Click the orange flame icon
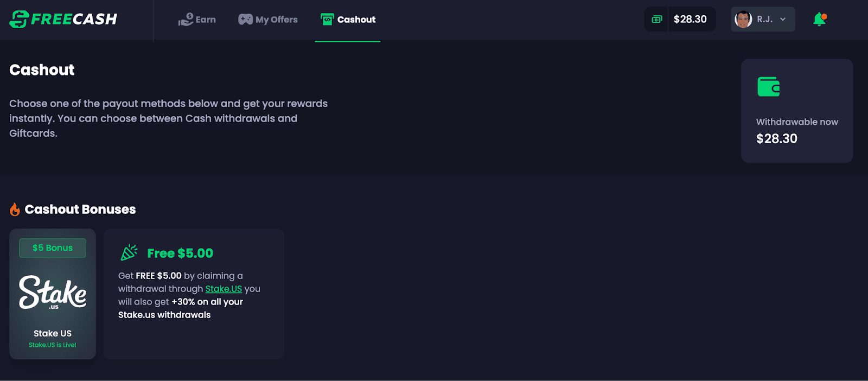868x381 pixels. click(x=15, y=209)
